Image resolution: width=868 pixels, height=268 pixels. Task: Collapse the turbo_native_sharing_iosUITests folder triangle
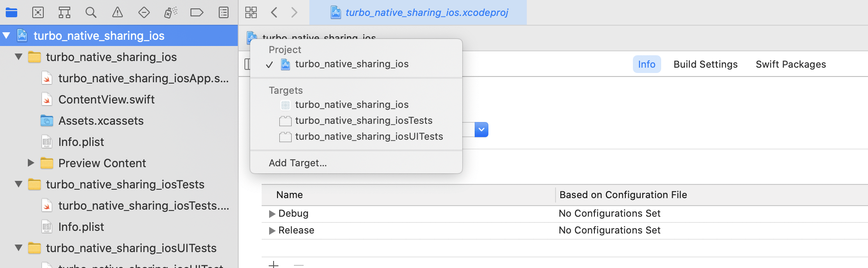19,248
